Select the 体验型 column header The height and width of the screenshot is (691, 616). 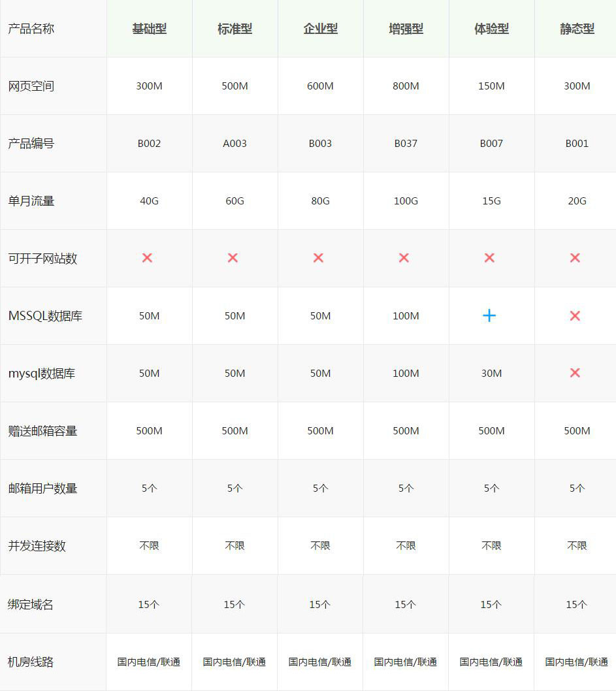[491, 29]
